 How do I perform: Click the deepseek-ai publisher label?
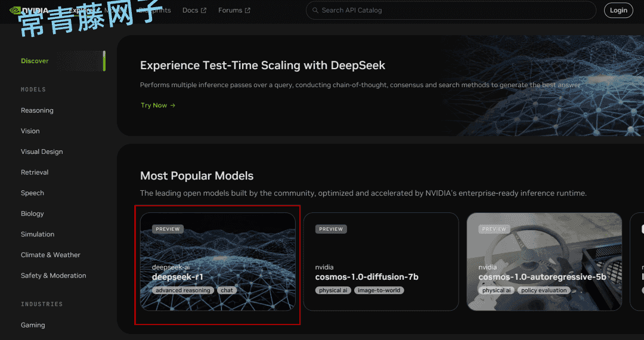(171, 267)
